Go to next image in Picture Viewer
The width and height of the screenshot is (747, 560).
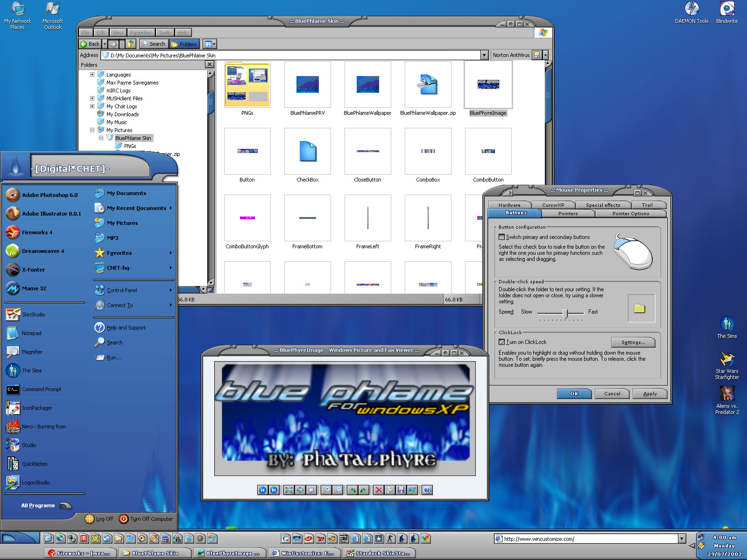click(x=274, y=490)
